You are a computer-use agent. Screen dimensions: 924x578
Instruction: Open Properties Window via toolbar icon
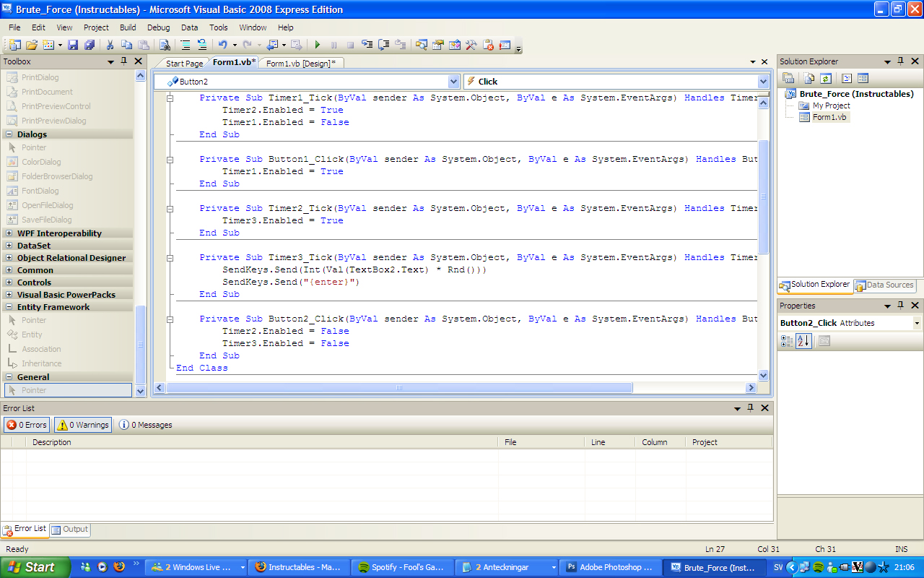pos(437,45)
